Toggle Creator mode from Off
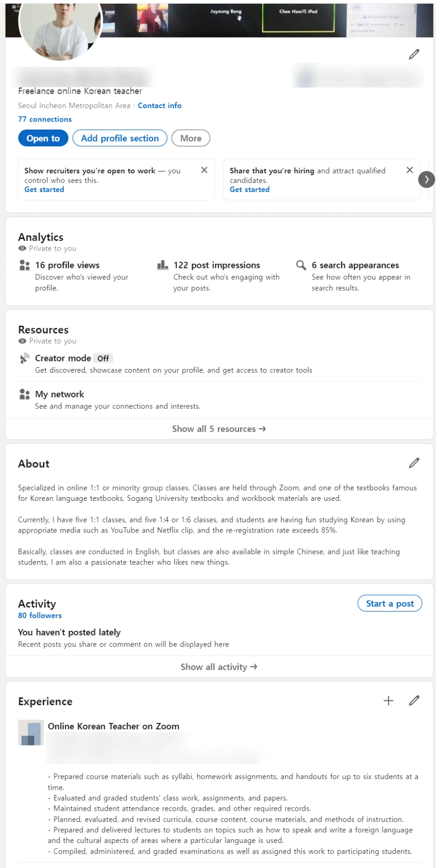This screenshot has height=868, width=436. 103,358
